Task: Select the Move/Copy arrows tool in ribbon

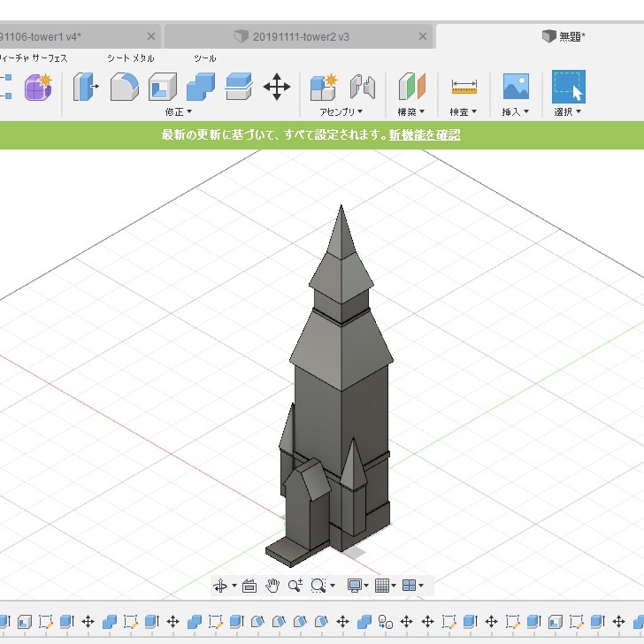Action: point(276,87)
